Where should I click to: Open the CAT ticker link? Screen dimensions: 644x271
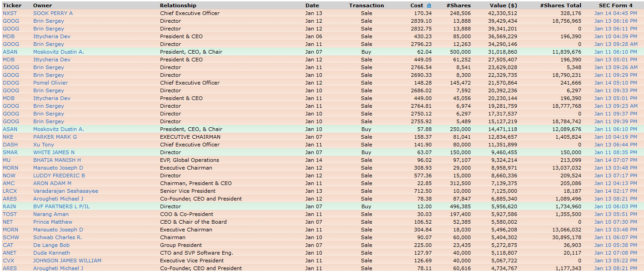(8, 245)
